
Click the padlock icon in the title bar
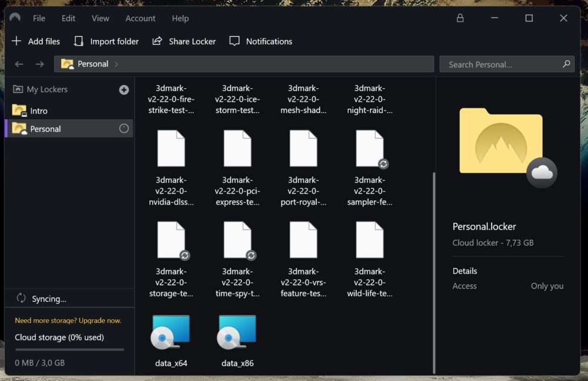(460, 18)
